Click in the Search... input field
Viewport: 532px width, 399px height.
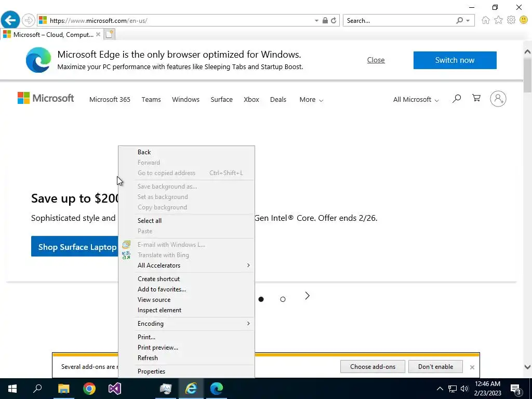(x=399, y=20)
